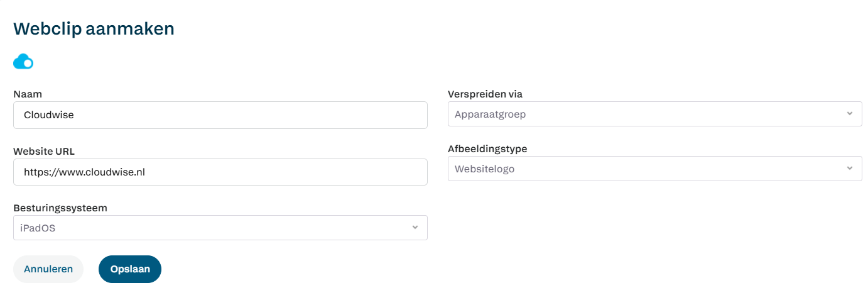
Task: Save the webclip with Opslaan
Action: coord(130,269)
